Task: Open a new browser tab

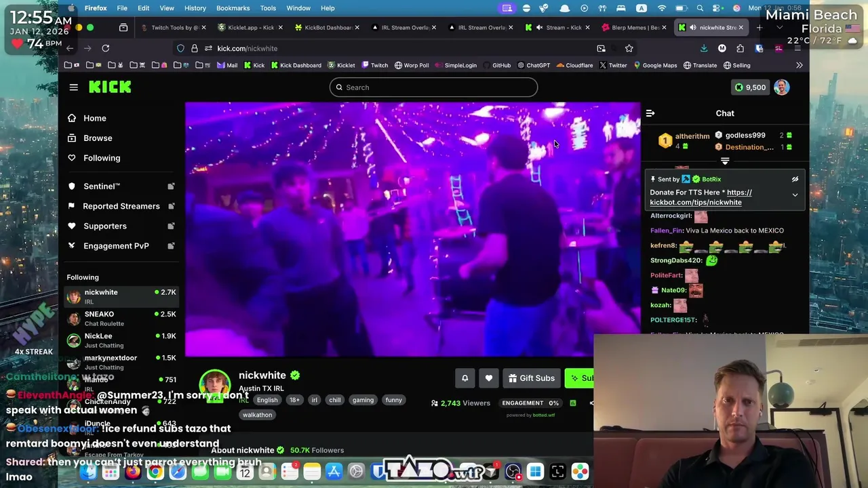Action: click(759, 28)
